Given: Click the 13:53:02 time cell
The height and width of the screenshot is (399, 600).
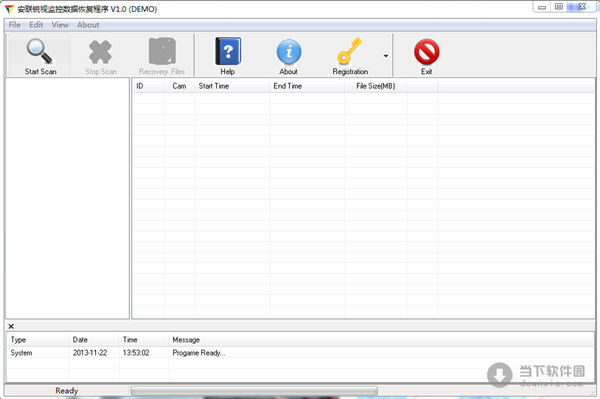Looking at the screenshot, I should coord(136,353).
